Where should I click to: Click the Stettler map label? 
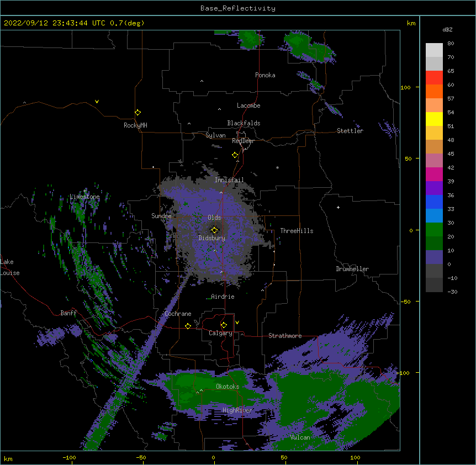350,131
